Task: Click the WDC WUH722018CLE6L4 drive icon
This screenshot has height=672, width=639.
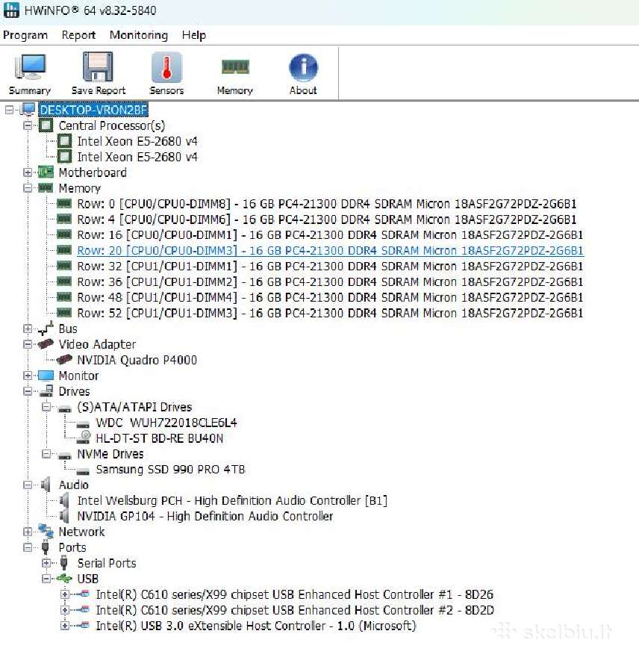Action: coord(83,424)
